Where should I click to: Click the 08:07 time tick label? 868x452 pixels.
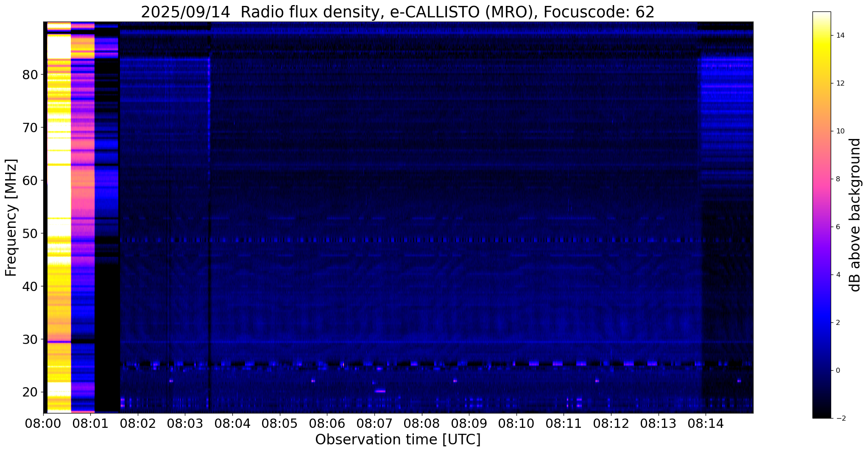[x=374, y=423]
